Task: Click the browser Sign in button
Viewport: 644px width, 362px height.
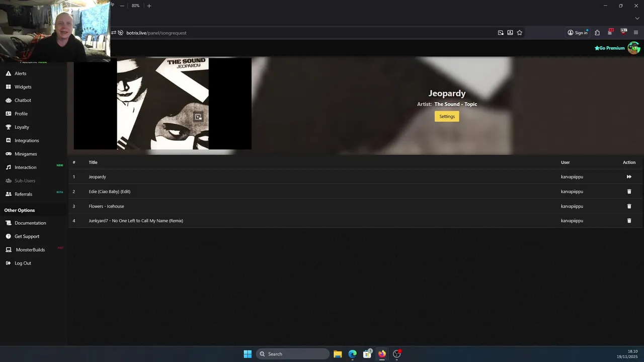Action: [578, 33]
